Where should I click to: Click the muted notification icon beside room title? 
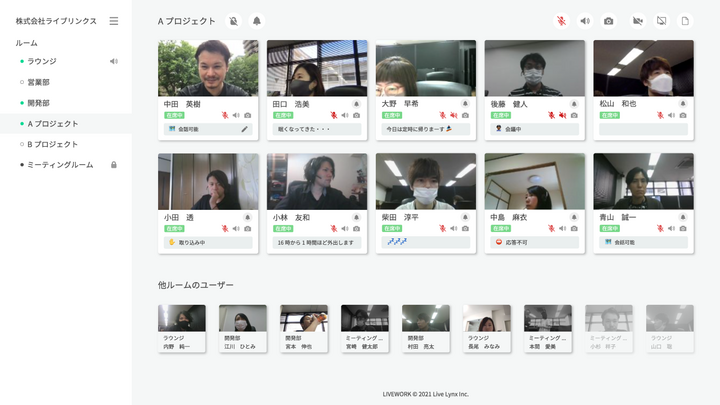pos(233,21)
